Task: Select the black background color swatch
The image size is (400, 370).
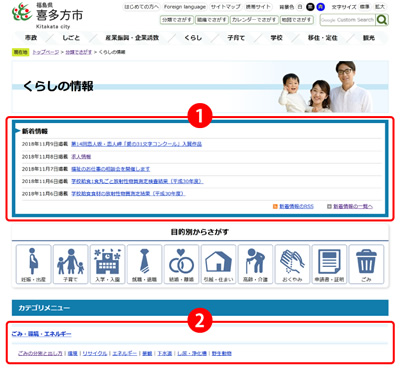Action: point(310,7)
